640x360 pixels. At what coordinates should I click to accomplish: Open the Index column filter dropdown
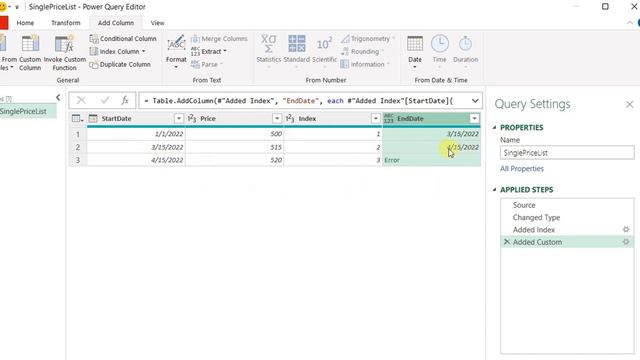[376, 118]
